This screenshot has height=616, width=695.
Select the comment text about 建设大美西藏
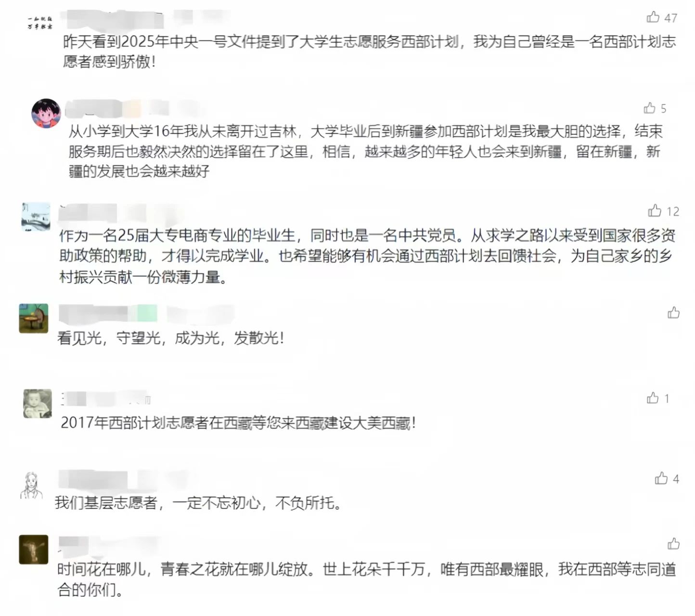238,423
